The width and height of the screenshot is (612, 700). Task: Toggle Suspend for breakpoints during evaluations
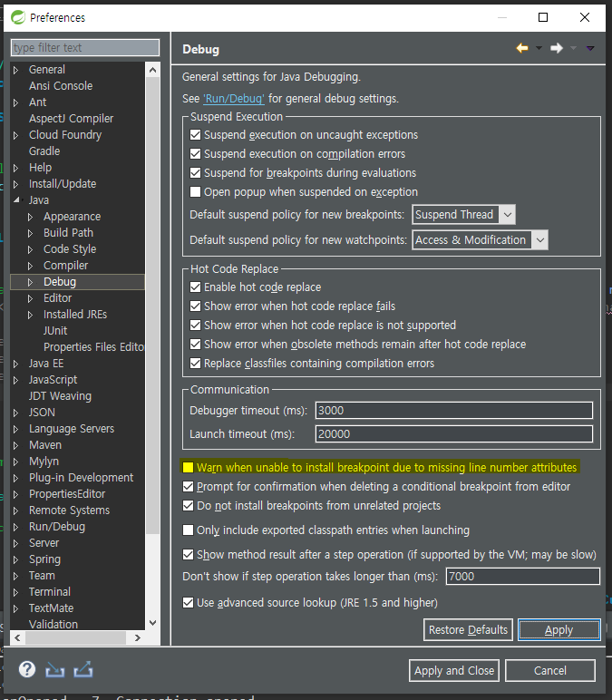pos(195,173)
